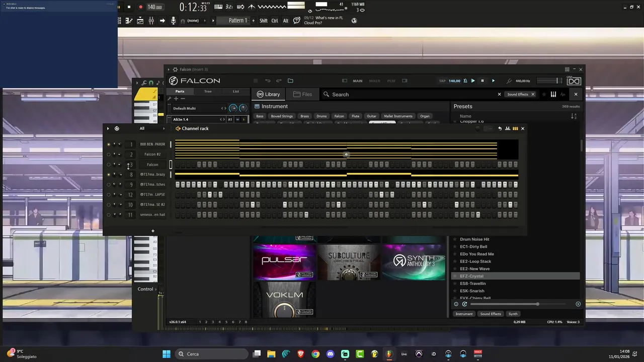Screen dimensions: 644x362
Task: Toggle mute on @717ma..brazy channel
Action: (108, 174)
